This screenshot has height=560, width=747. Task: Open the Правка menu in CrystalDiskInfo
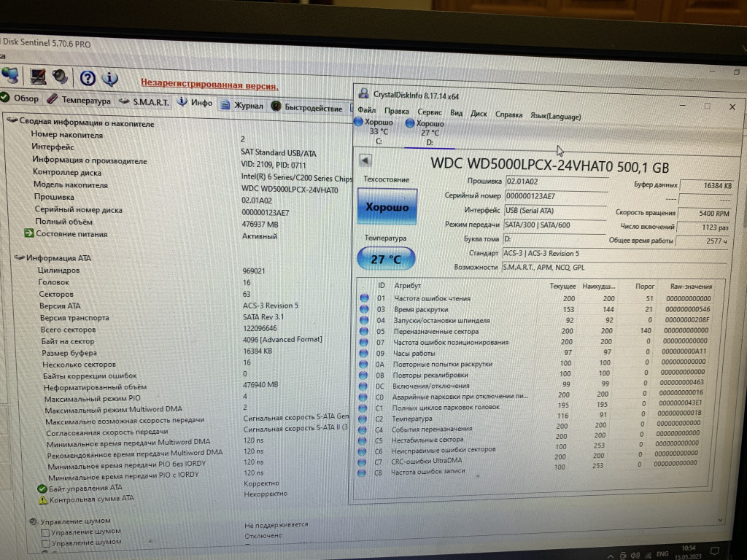396,111
